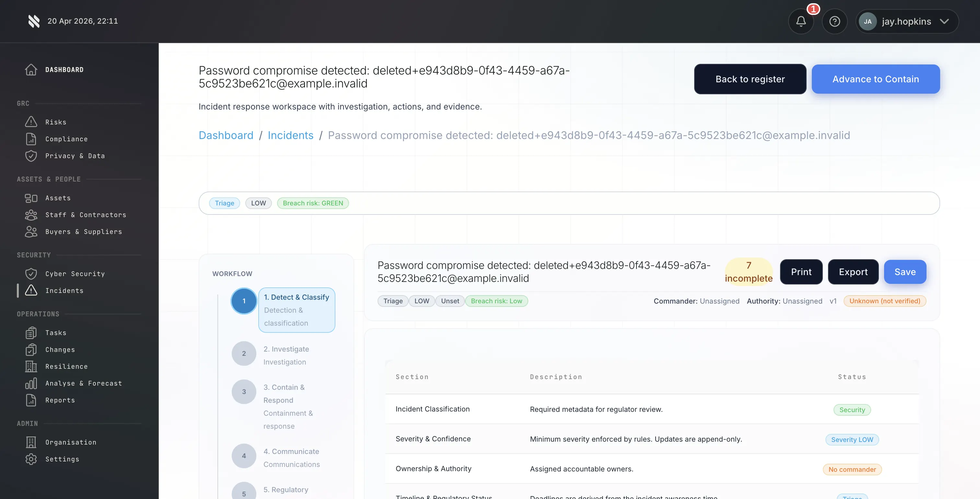
Task: Click the Dashboard breadcrumb link
Action: pyautogui.click(x=226, y=135)
